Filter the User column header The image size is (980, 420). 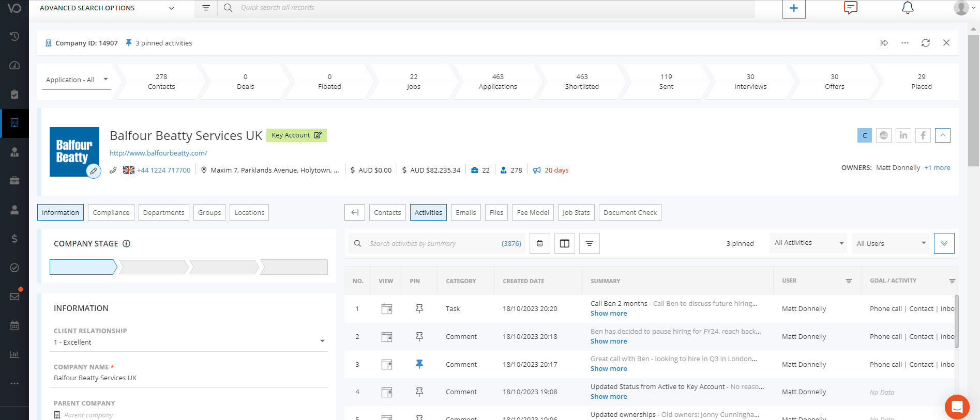pyautogui.click(x=849, y=281)
